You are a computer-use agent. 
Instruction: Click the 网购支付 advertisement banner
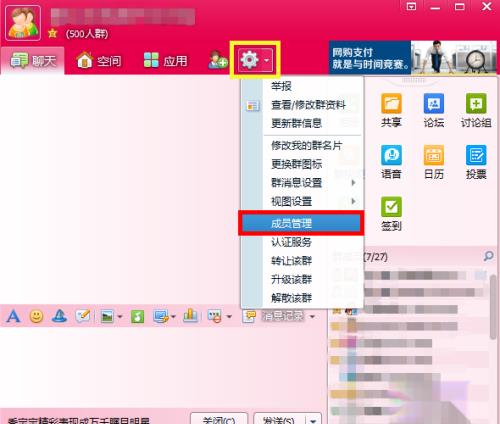(x=413, y=57)
